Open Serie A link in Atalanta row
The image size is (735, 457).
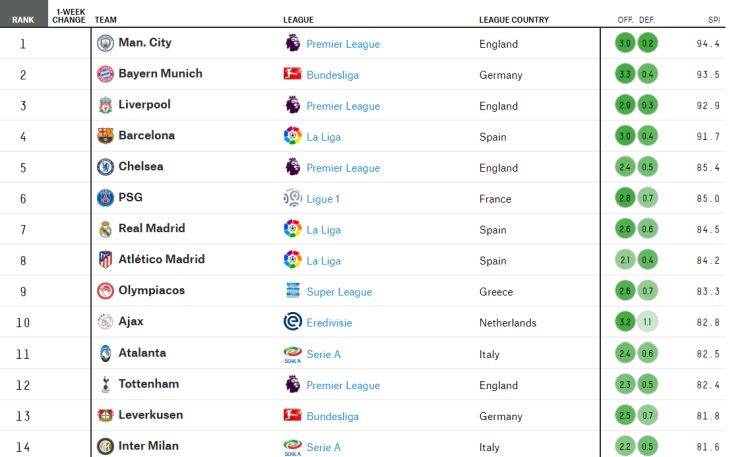(x=323, y=354)
